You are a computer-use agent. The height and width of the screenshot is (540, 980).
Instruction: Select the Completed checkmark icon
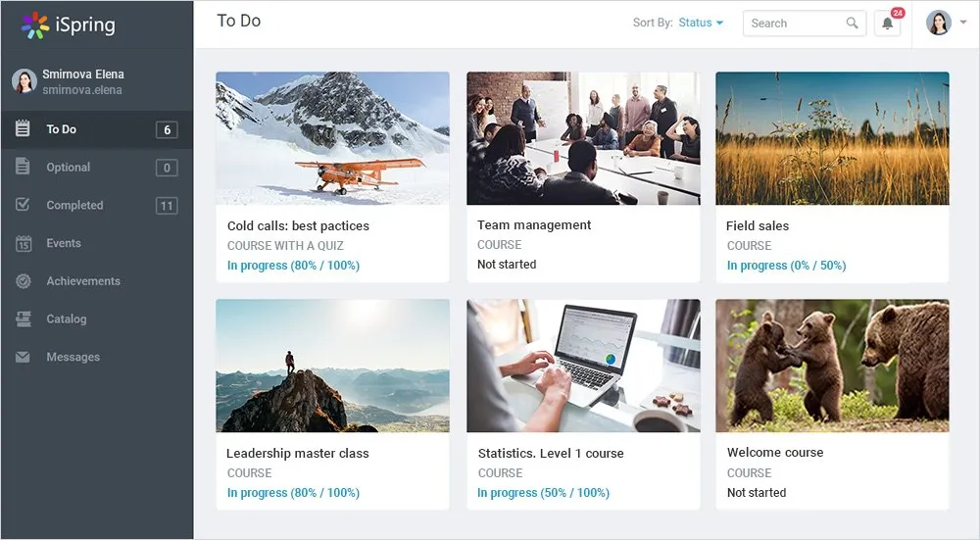tap(23, 205)
